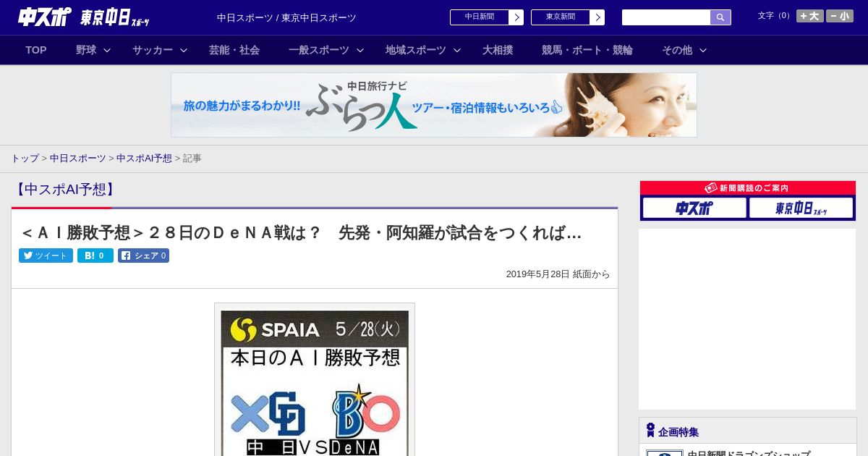Screen dimensions: 868x456
Task: Expand the 一般スポーツ dropdown chevron
Action: pyautogui.click(x=360, y=50)
